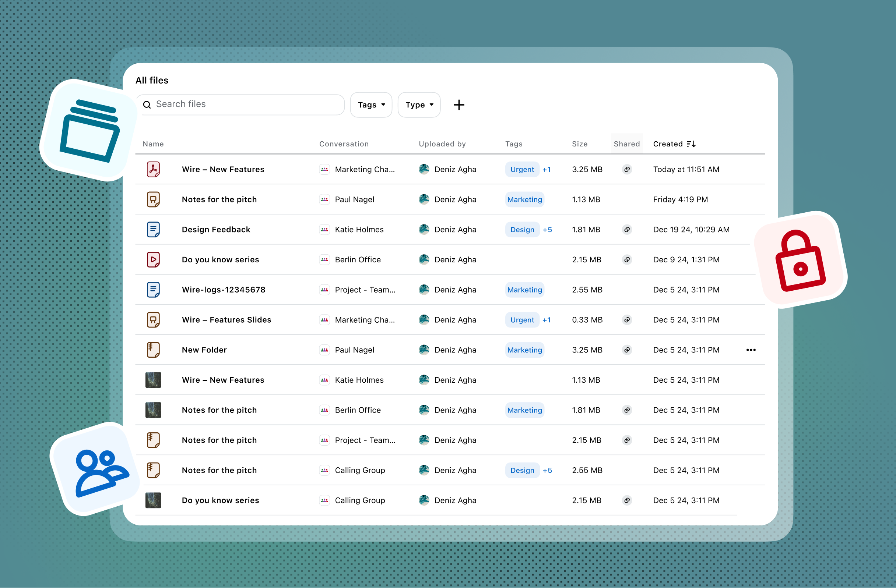Click image thumbnail of Do you know series, Calling Group
Image resolution: width=896 pixels, height=588 pixels.
click(x=153, y=500)
